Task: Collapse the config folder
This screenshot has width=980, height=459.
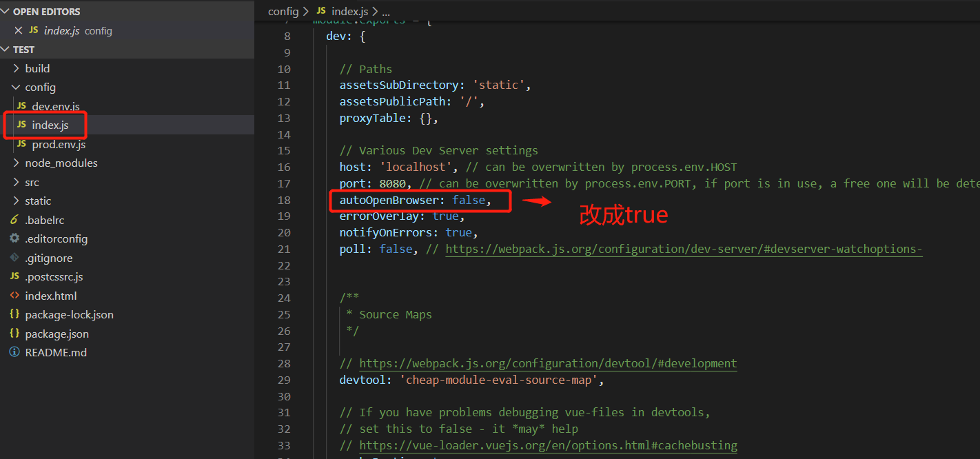Action: click(x=40, y=88)
